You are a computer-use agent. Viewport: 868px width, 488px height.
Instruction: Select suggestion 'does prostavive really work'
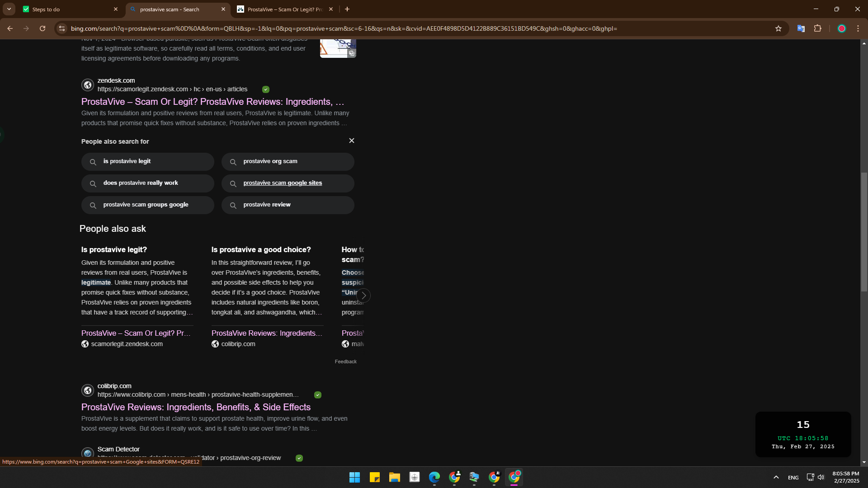click(148, 183)
